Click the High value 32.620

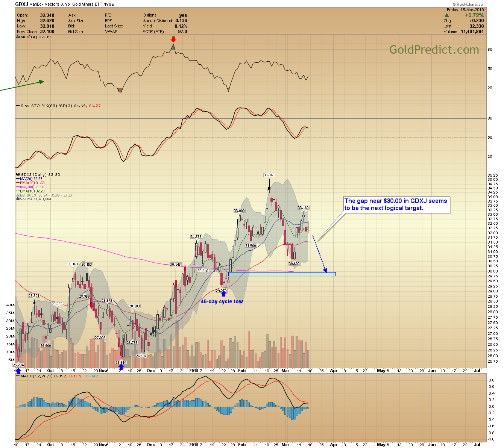[47, 21]
